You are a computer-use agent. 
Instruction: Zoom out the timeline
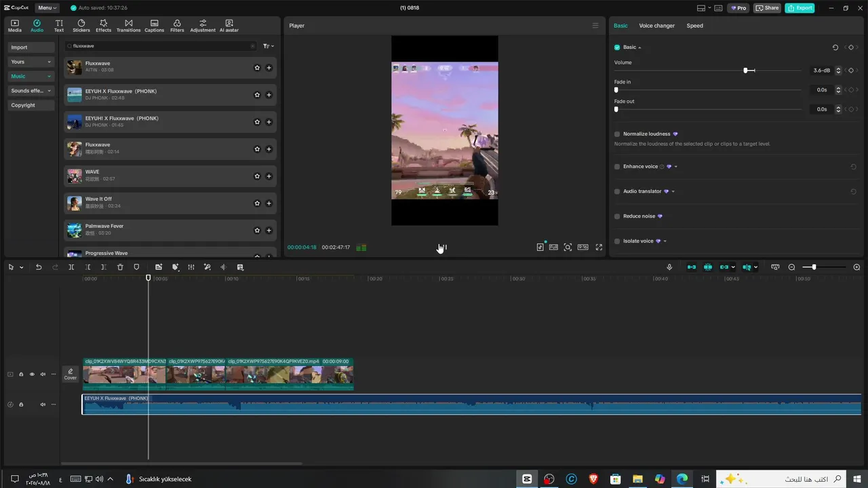pyautogui.click(x=791, y=267)
